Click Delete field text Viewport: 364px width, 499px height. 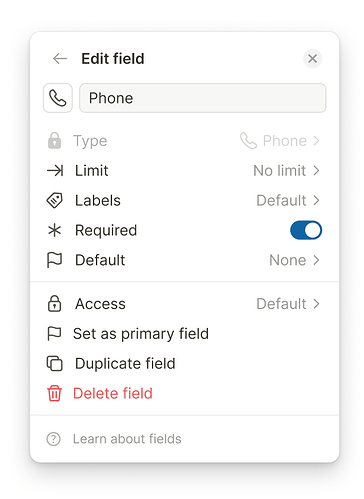tap(113, 393)
